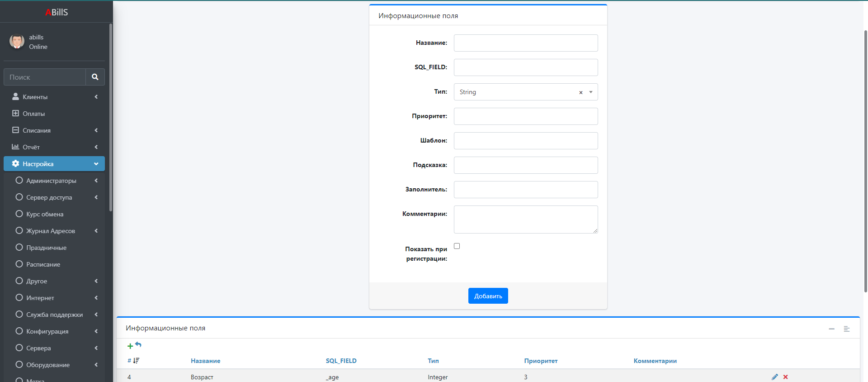This screenshot has height=382, width=868.
Task: Open the table columns menu icon
Action: pyautogui.click(x=846, y=329)
